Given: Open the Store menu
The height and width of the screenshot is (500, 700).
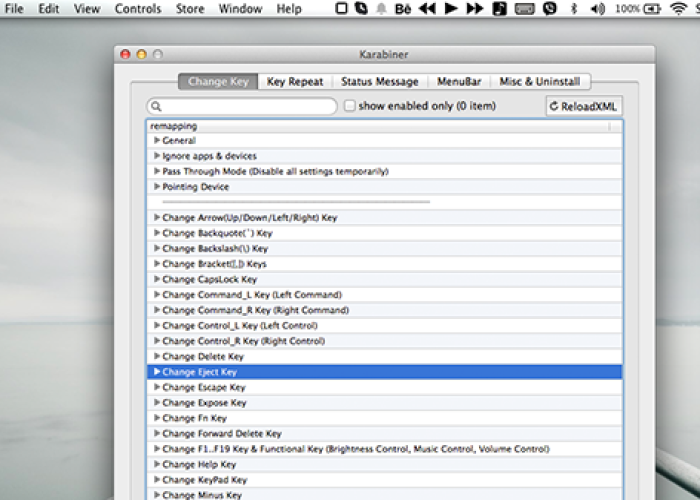Looking at the screenshot, I should pos(190,8).
